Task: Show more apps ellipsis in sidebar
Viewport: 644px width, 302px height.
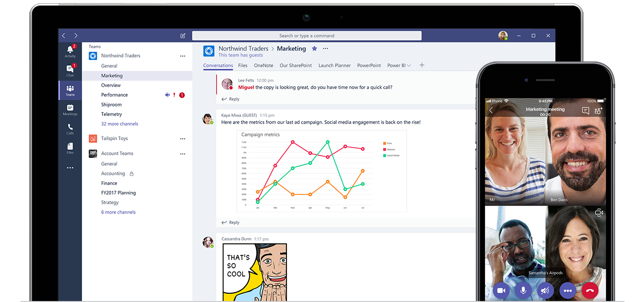Action: [x=70, y=168]
